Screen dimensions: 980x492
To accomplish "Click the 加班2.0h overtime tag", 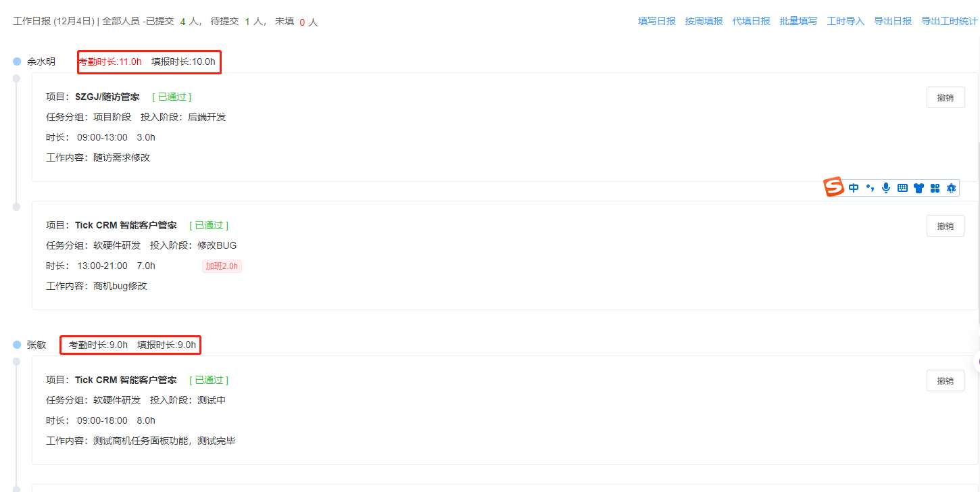I will coord(222,266).
